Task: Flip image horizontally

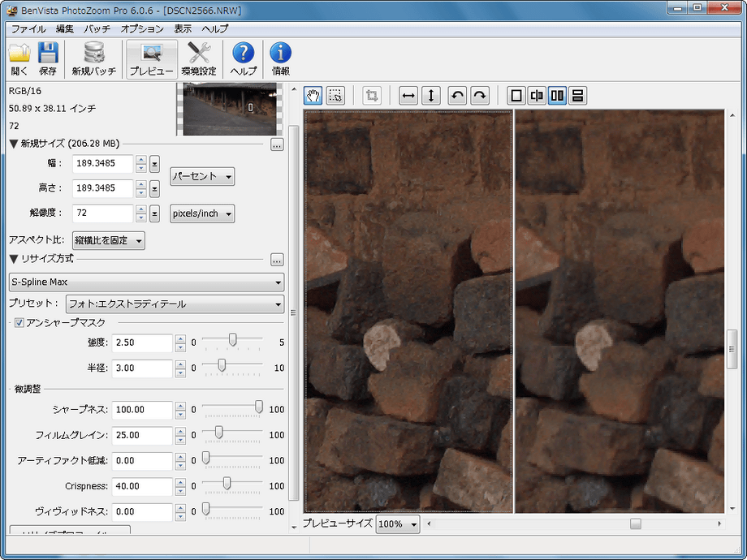Action: coord(409,95)
